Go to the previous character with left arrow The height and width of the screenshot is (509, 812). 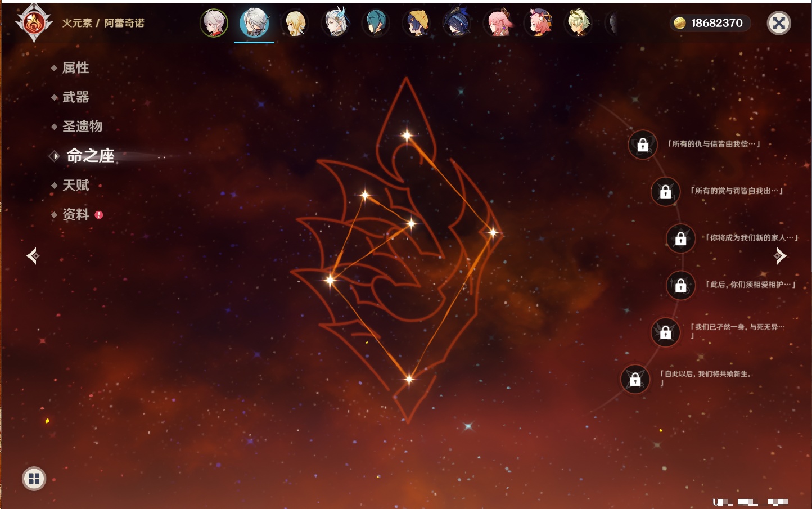[33, 256]
